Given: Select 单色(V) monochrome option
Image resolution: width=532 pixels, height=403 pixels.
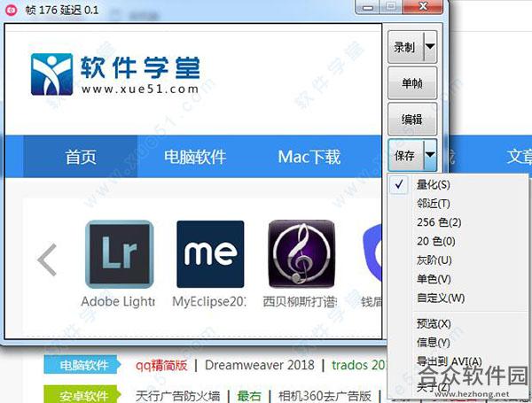Looking at the screenshot, I should pyautogui.click(x=458, y=279).
